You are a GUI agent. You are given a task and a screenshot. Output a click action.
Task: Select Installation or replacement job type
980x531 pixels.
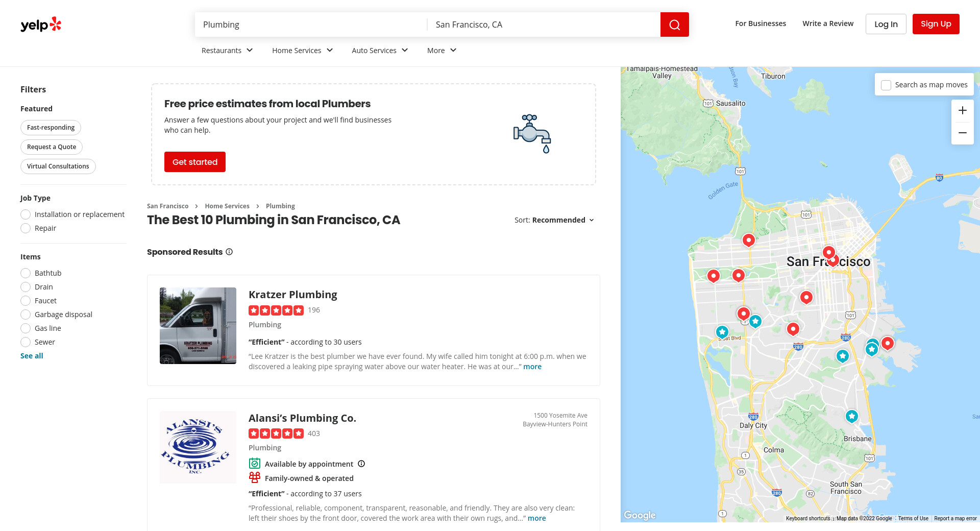26,214
